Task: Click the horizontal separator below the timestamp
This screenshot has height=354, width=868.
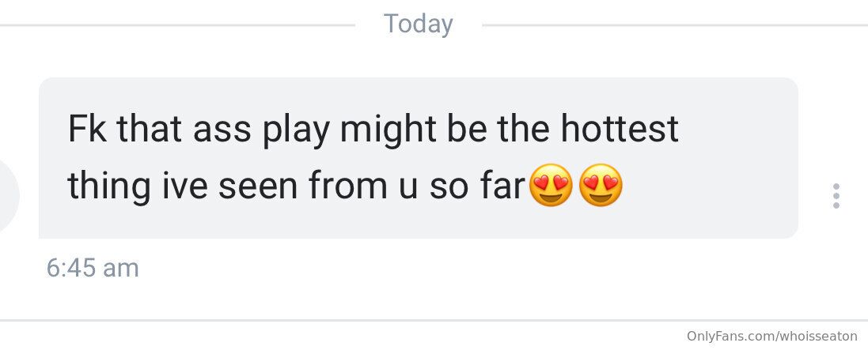Action: (434, 320)
